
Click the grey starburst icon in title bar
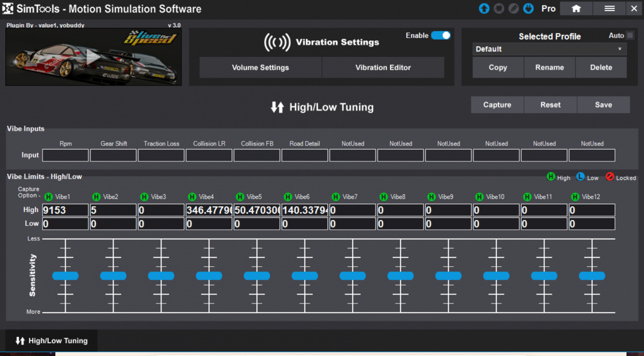499,8
